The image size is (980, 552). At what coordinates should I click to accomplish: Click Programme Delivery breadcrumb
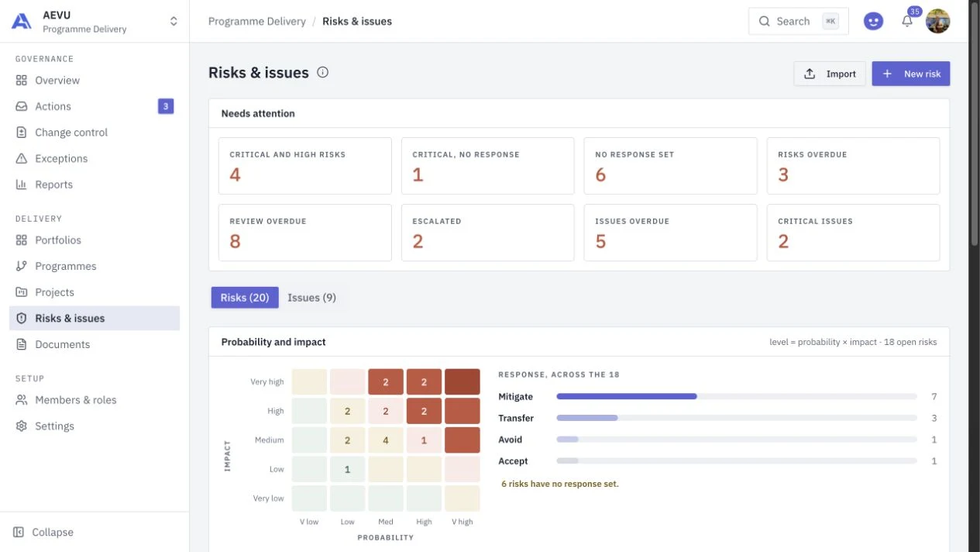pyautogui.click(x=257, y=22)
